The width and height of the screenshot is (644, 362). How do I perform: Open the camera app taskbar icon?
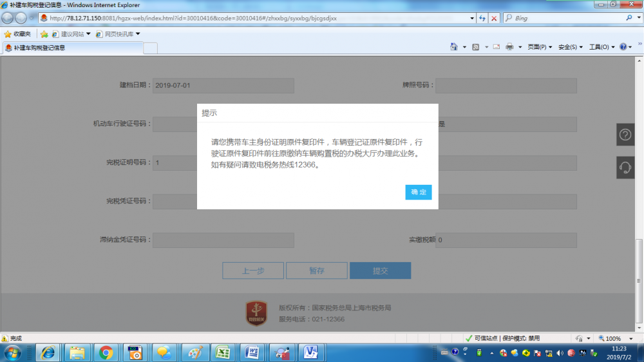point(135,353)
